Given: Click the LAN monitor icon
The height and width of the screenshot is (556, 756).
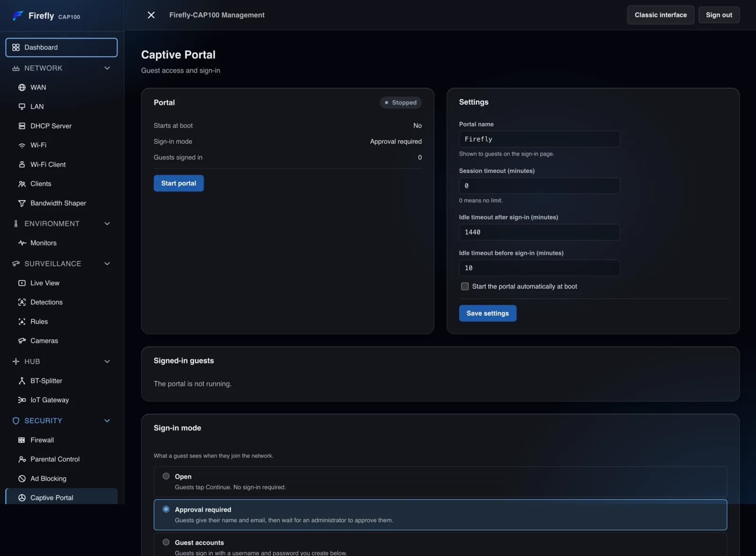Looking at the screenshot, I should pyautogui.click(x=22, y=107).
